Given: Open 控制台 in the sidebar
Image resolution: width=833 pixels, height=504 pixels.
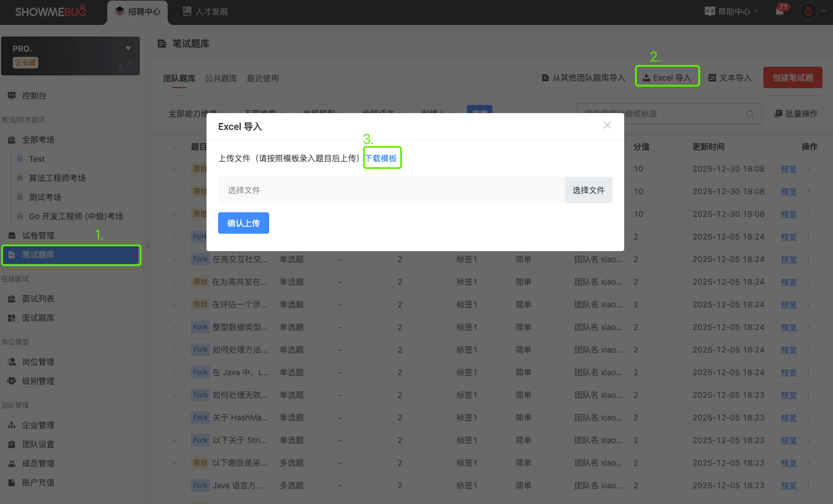Looking at the screenshot, I should [34, 96].
